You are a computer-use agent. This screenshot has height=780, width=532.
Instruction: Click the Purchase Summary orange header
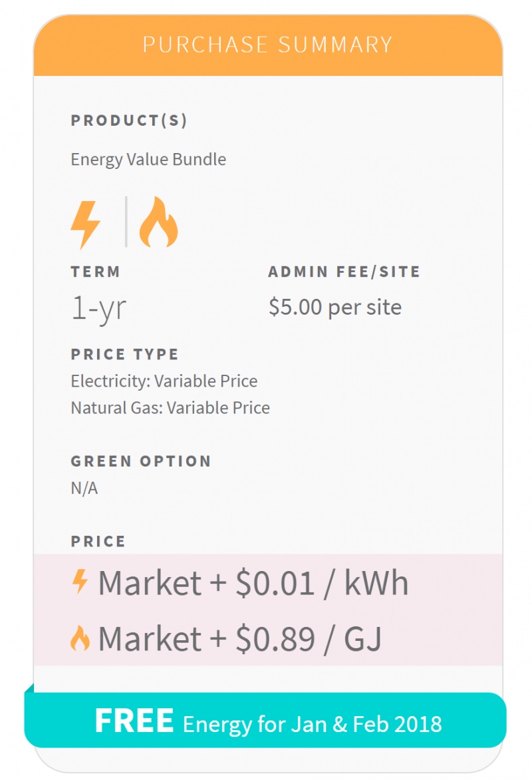[x=267, y=45]
